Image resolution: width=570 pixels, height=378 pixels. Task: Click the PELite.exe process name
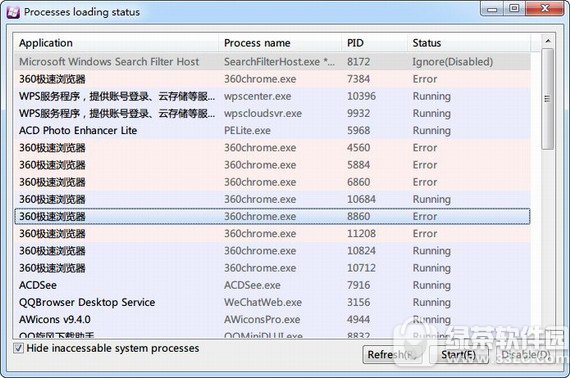pyautogui.click(x=247, y=130)
